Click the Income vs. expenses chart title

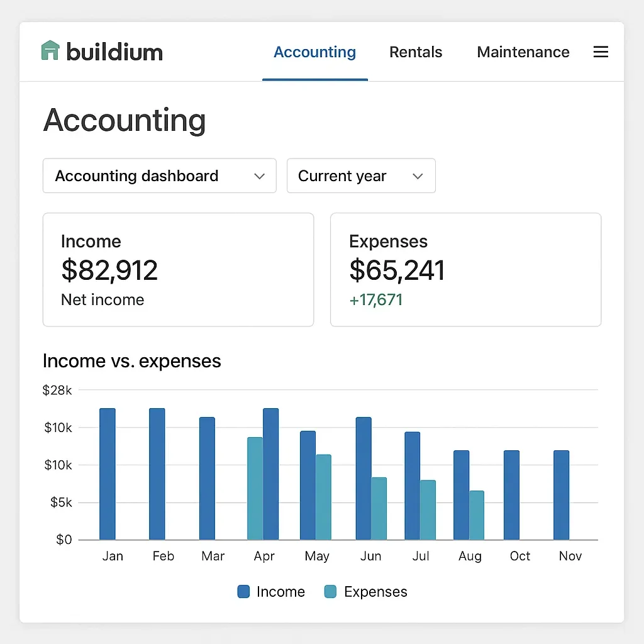coord(132,361)
